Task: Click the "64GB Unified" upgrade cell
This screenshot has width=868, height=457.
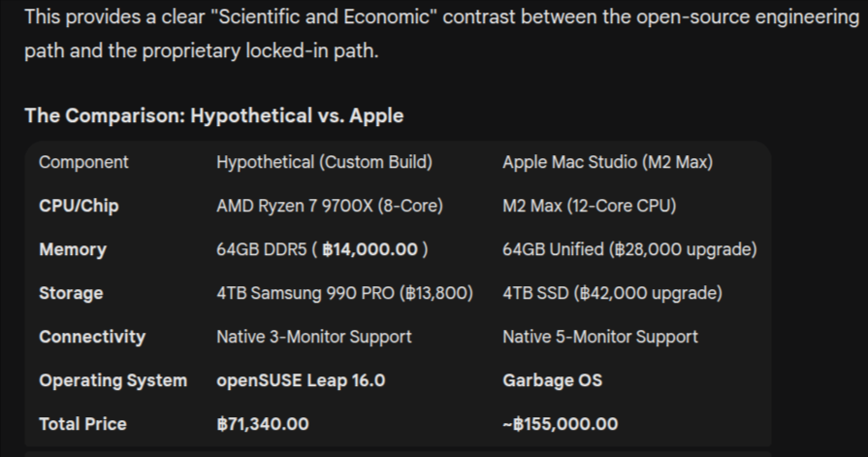Action: (629, 249)
